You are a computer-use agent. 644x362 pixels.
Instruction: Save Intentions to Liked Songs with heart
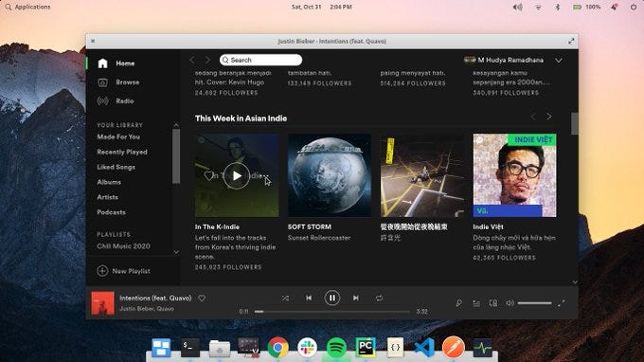click(x=202, y=299)
